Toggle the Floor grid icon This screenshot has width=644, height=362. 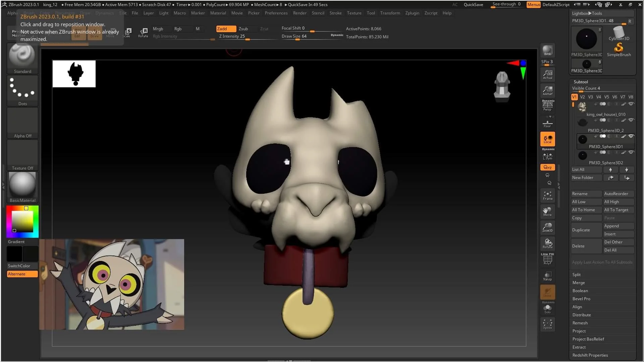click(547, 123)
